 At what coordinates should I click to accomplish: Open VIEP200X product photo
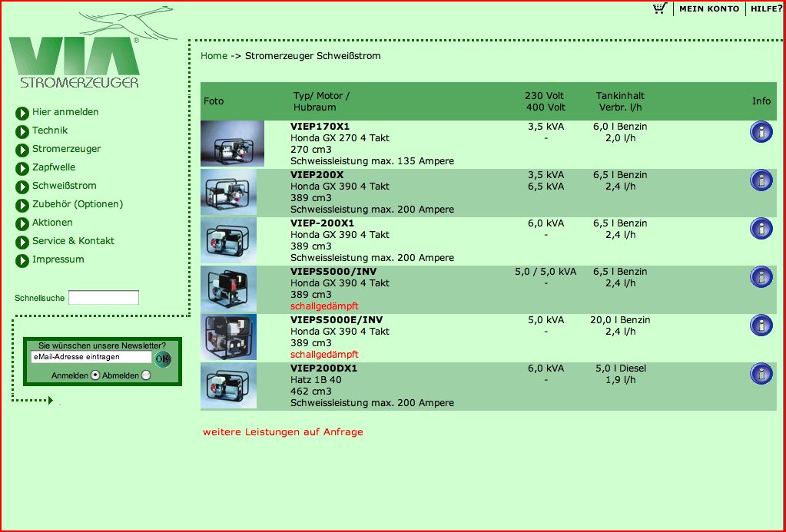click(229, 193)
